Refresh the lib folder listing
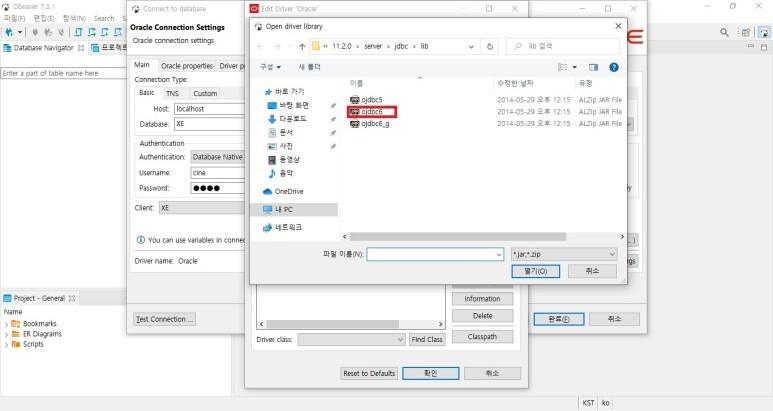This screenshot has height=411, width=773. [x=490, y=46]
